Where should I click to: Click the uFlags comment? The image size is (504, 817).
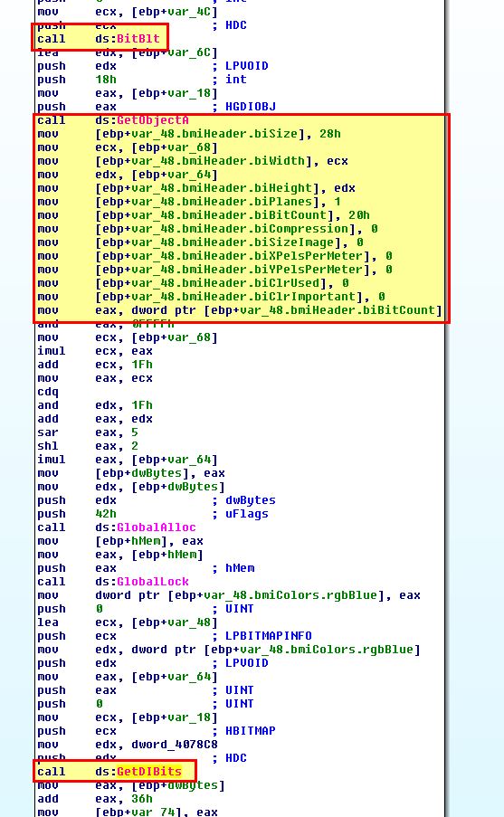(246, 514)
